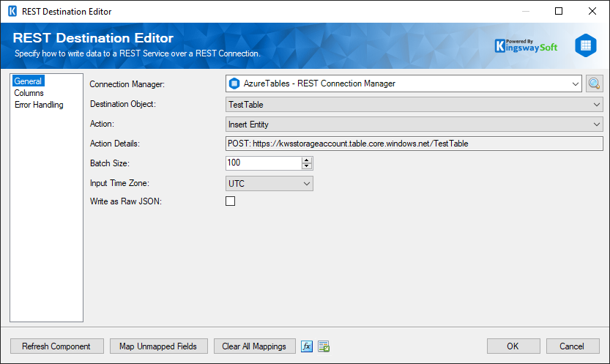Click the column mapping table icon
Screen dimensions: 610x364
pos(324,346)
